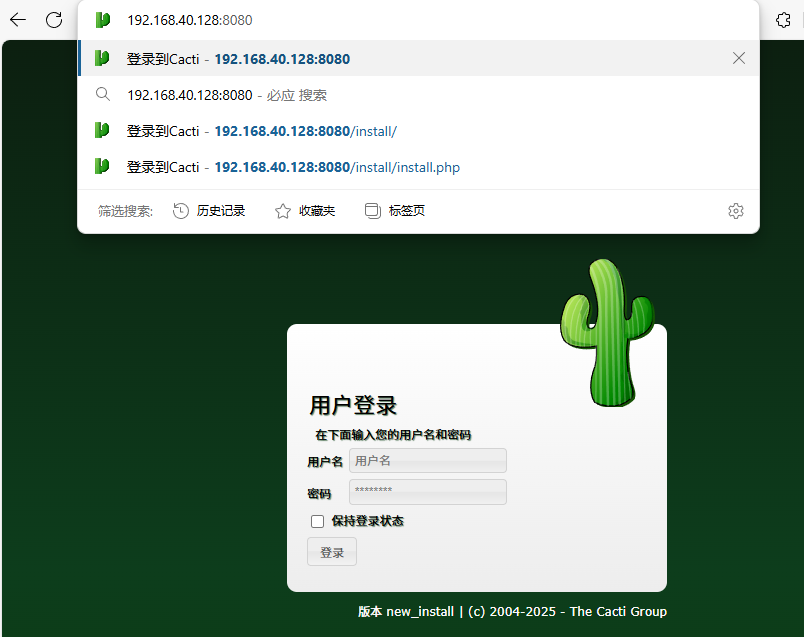804x637 pixels.
Task: Click the tab icon next to 标签页
Action: [373, 211]
